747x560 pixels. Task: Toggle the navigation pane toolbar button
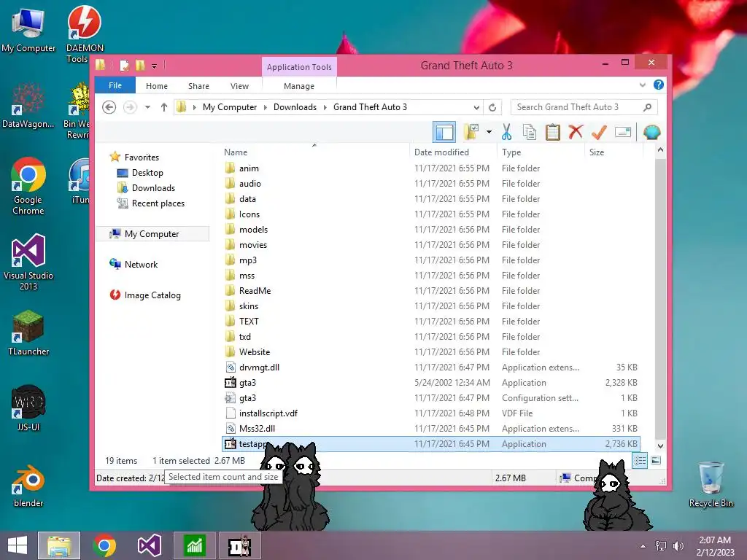click(x=444, y=132)
